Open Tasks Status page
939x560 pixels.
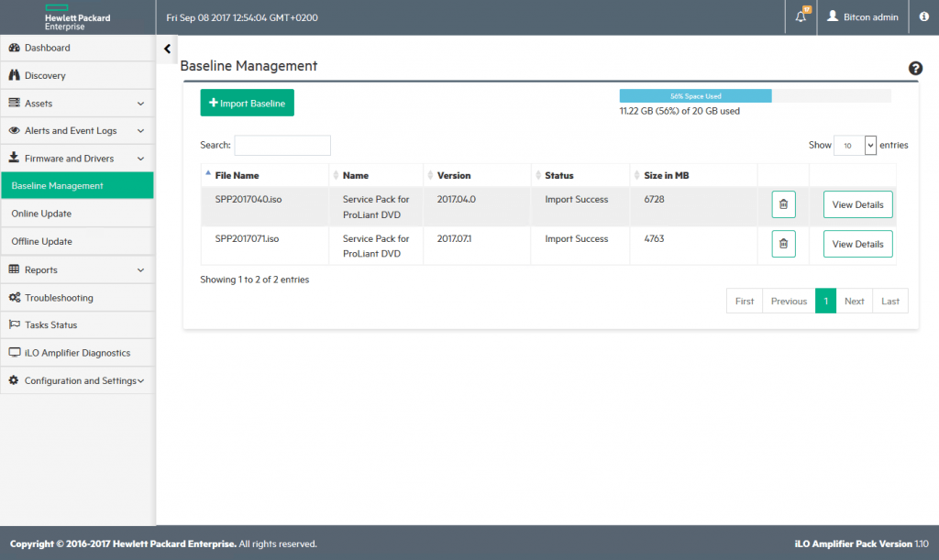pyautogui.click(x=77, y=324)
